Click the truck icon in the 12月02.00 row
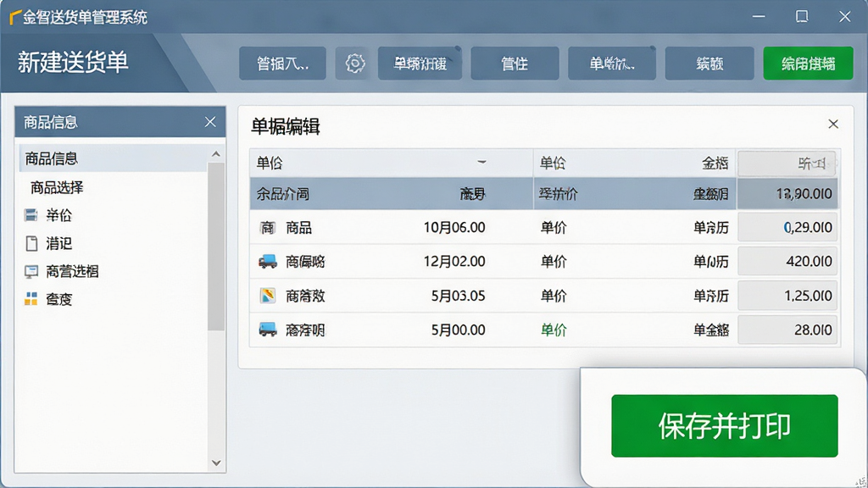The width and height of the screenshot is (868, 488). click(268, 261)
